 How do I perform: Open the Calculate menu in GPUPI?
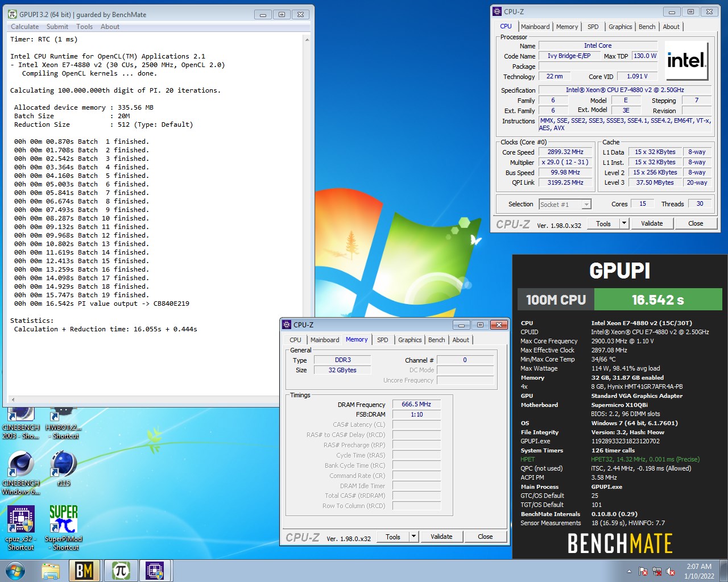[25, 27]
